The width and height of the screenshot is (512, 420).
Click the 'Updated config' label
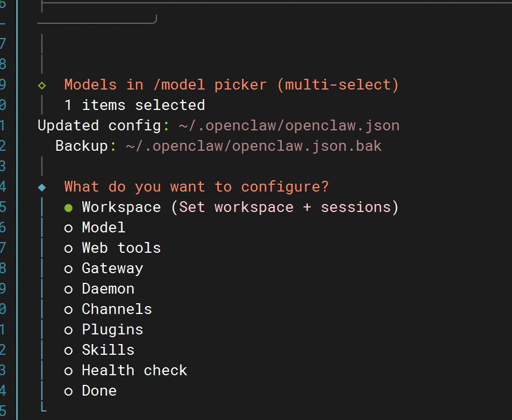[99, 126]
